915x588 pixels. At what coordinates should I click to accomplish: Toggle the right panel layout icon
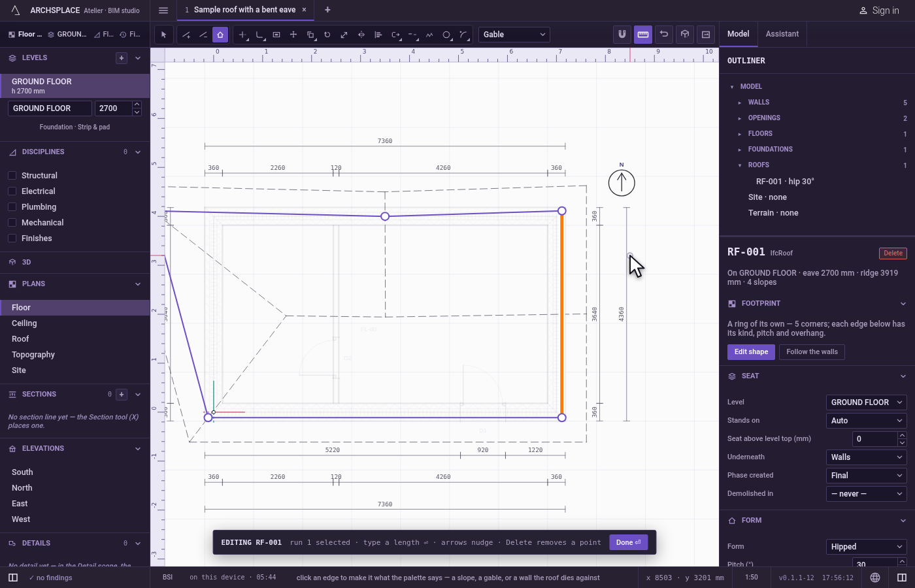click(902, 578)
